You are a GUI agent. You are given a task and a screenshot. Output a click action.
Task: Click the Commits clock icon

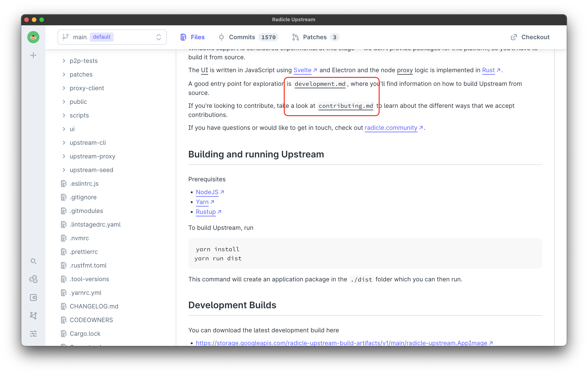tap(221, 37)
